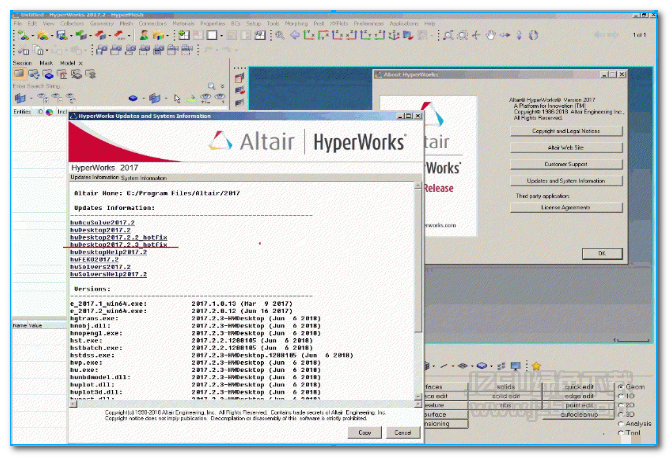Open the Preferences menu
669x457 pixels.
click(x=369, y=23)
